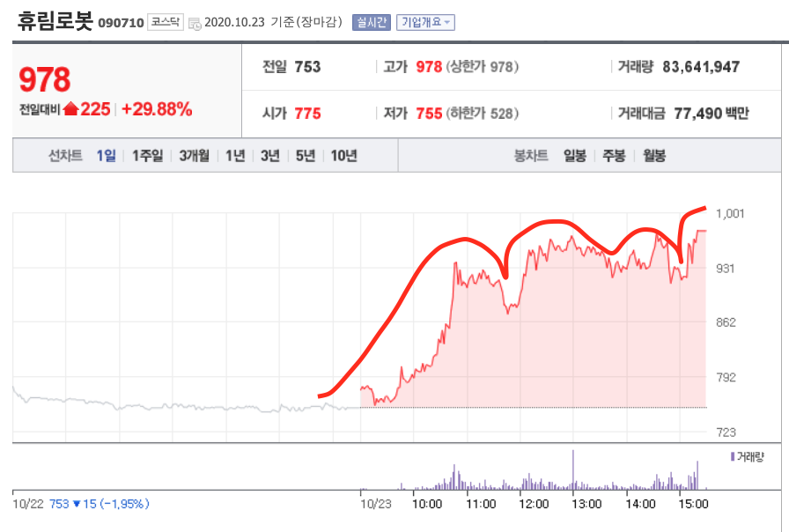Open the 월봉 monthly candle chart
Viewport: 789px width, 532px height.
pos(654,156)
